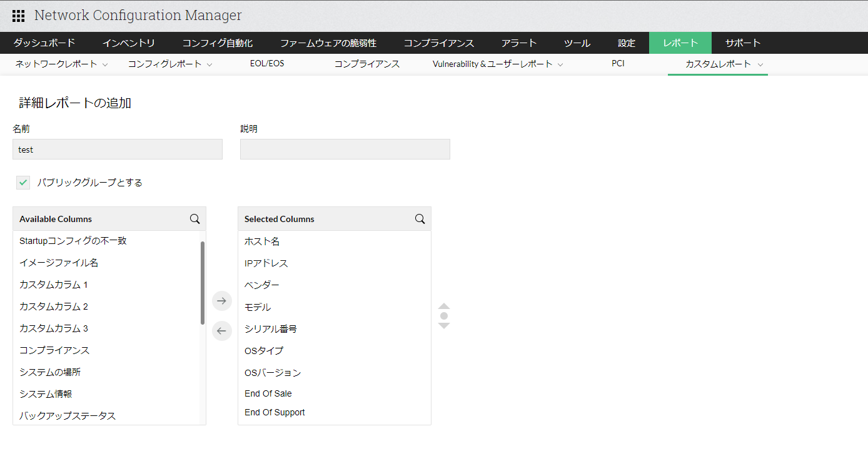This screenshot has width=868, height=451.
Task: Open the カスタムレポート dropdown arrow
Action: 760,64
